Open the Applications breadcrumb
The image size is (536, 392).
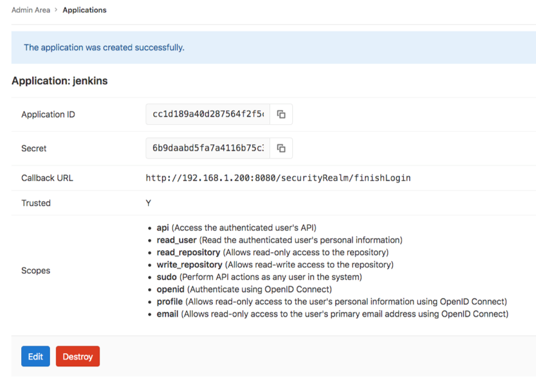click(x=85, y=10)
